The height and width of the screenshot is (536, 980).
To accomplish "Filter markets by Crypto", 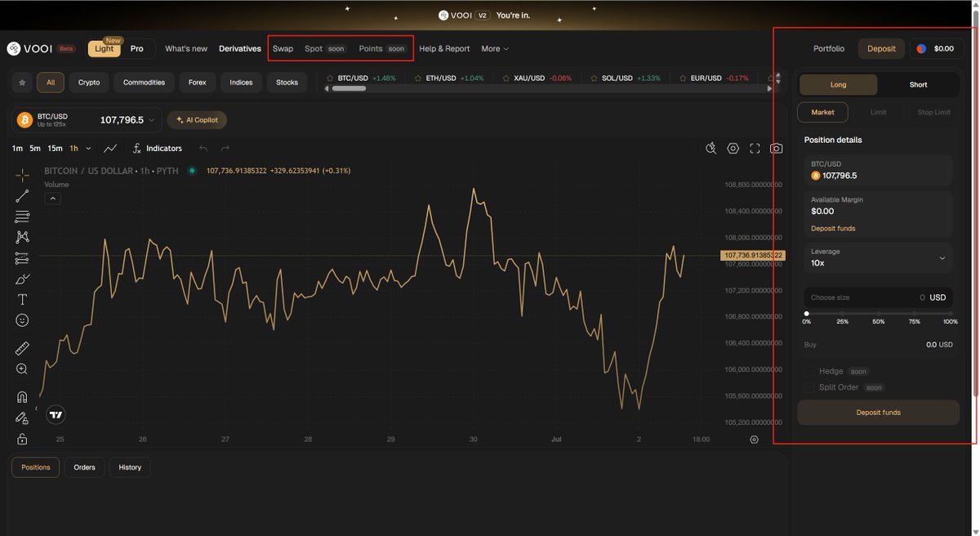I will point(89,83).
